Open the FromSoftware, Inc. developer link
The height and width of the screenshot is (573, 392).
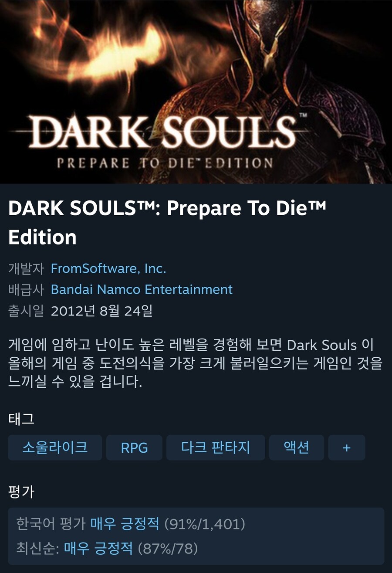tap(108, 268)
